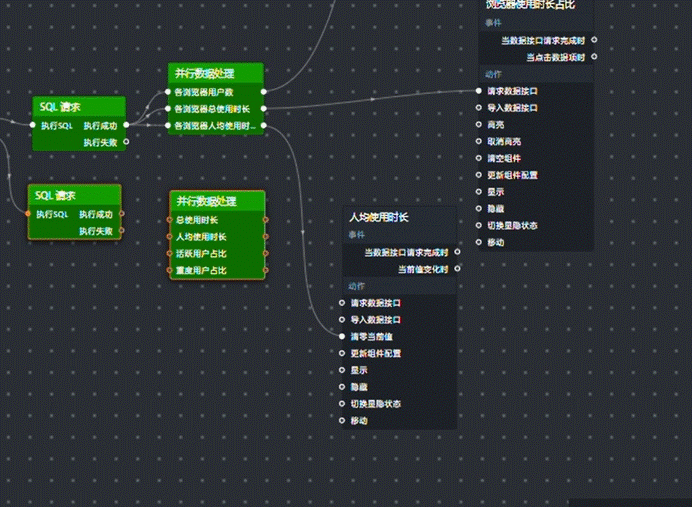The width and height of the screenshot is (692, 507).
Task: Click the input port of 各浏览器总使用时长
Action: (x=168, y=109)
